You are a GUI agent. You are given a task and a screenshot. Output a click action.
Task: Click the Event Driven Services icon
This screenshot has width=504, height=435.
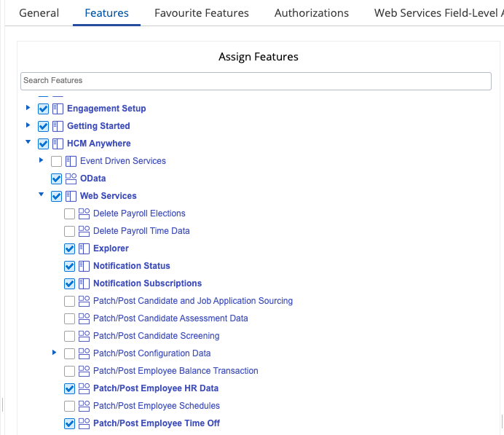tap(71, 161)
